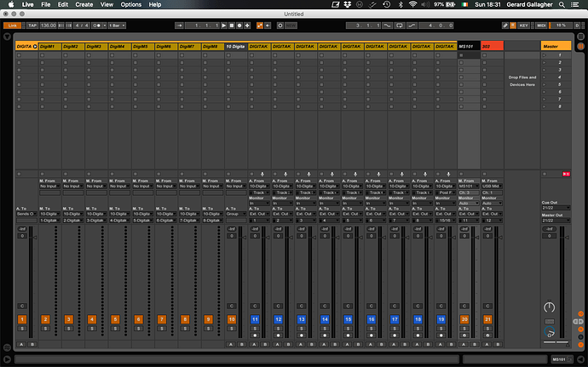Viewport: 588px width, 367px height.
Task: Click the Stop button in the transport
Action: click(x=232, y=26)
